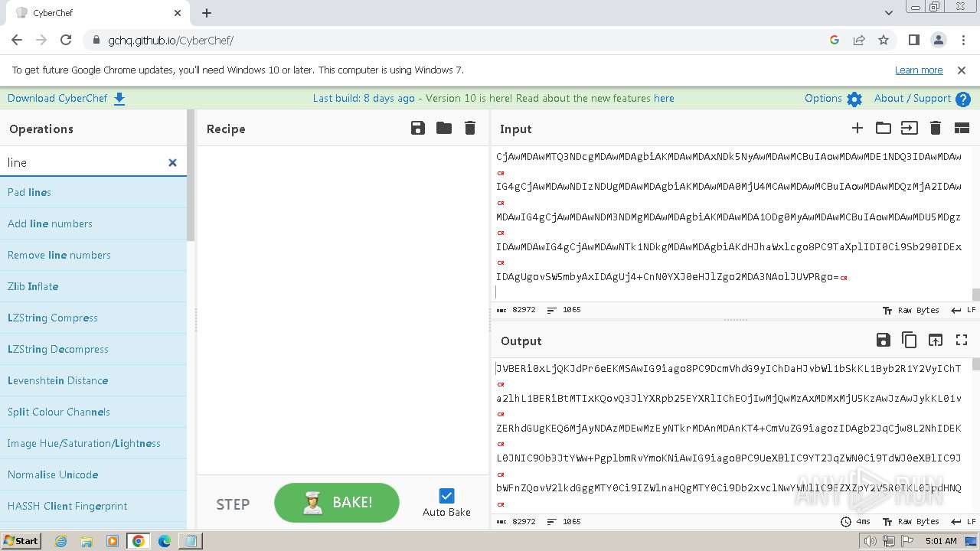The height and width of the screenshot is (551, 980).
Task: Save the current recipe
Action: pyautogui.click(x=418, y=128)
